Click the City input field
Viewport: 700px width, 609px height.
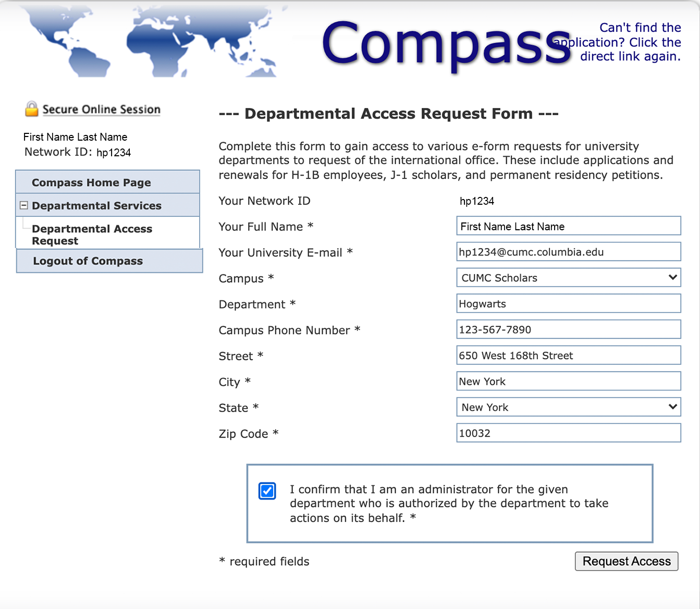point(569,381)
